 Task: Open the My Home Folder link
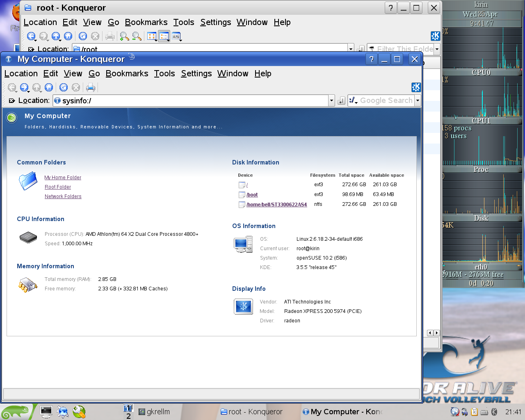(x=63, y=178)
